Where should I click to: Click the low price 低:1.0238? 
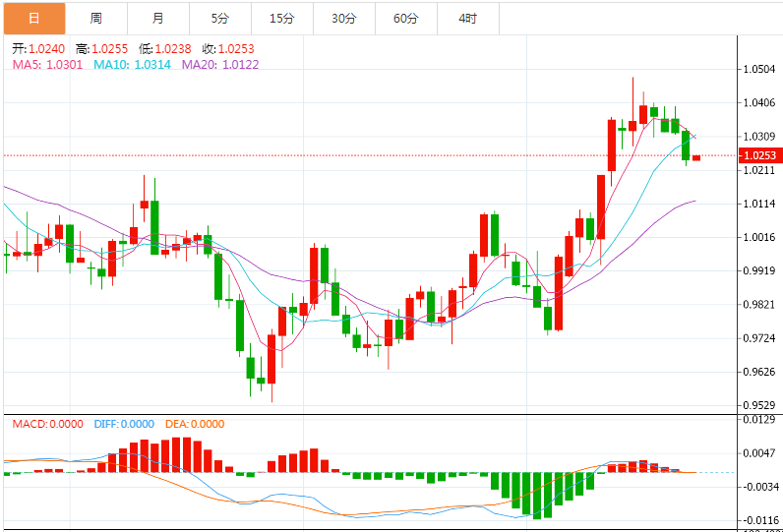(165, 49)
